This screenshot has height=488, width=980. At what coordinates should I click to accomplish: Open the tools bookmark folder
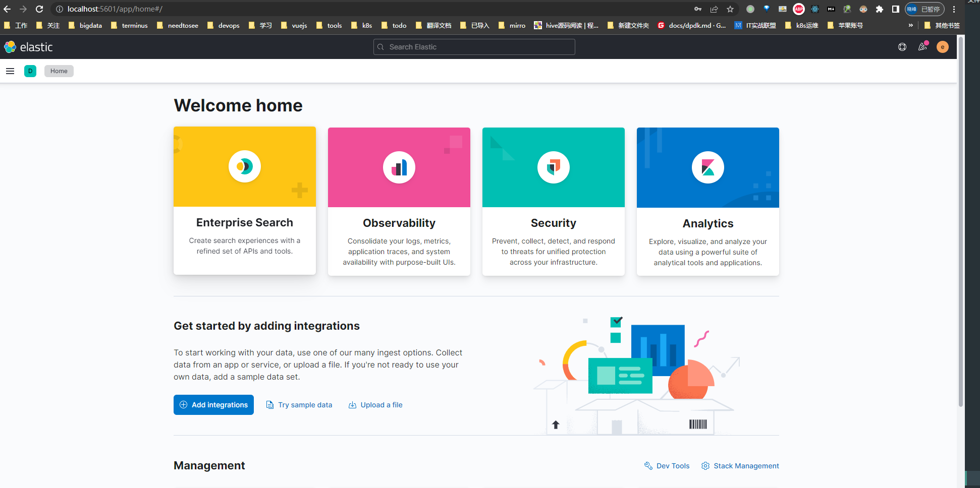coord(329,25)
